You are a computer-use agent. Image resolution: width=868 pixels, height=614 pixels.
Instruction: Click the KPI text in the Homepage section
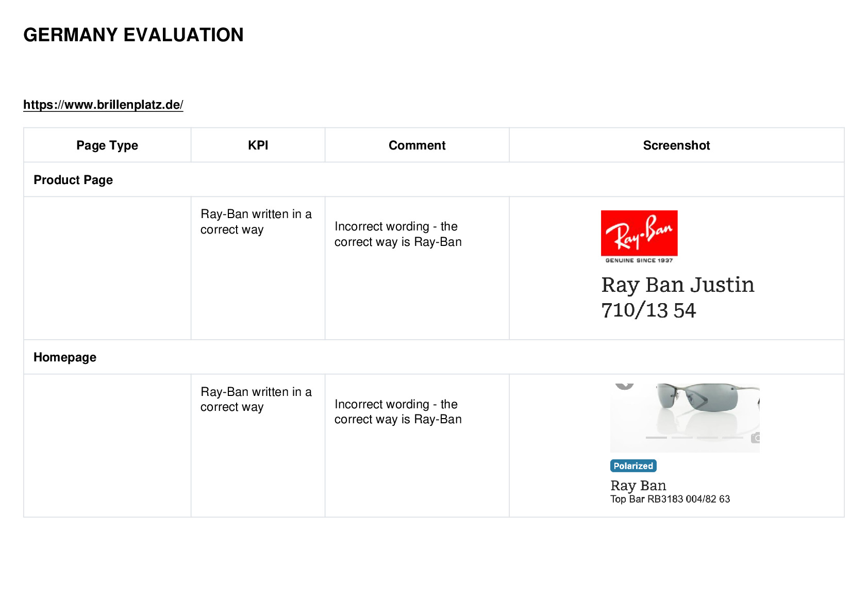click(x=256, y=400)
